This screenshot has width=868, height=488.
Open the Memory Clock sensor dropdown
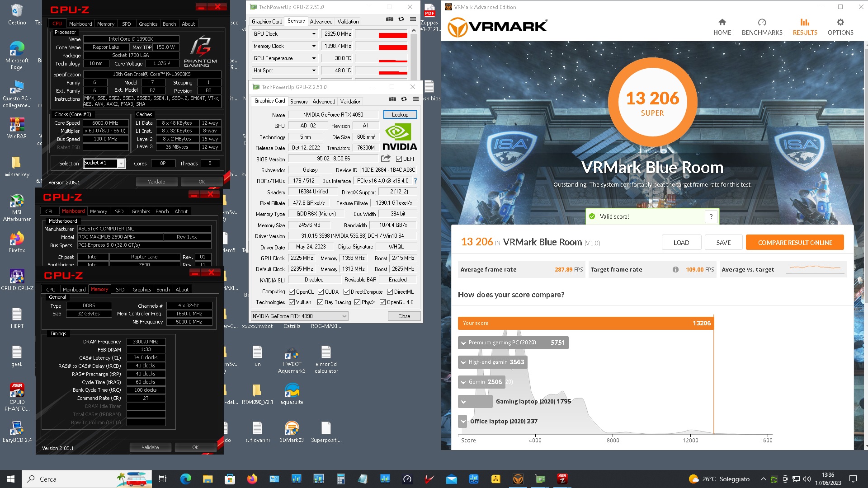pyautogui.click(x=313, y=46)
